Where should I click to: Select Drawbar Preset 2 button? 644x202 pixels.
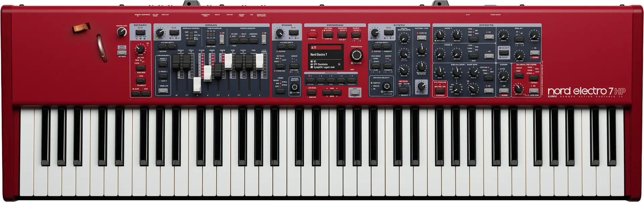click(x=163, y=64)
